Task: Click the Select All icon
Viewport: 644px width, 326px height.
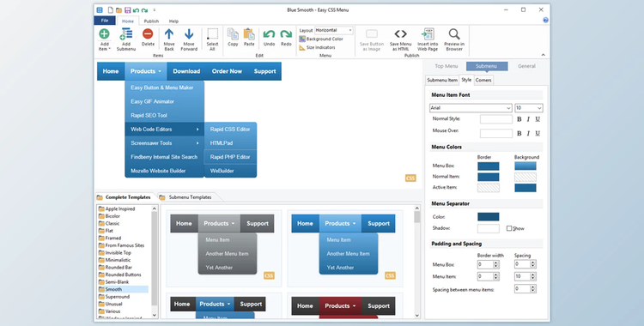Action: click(212, 34)
